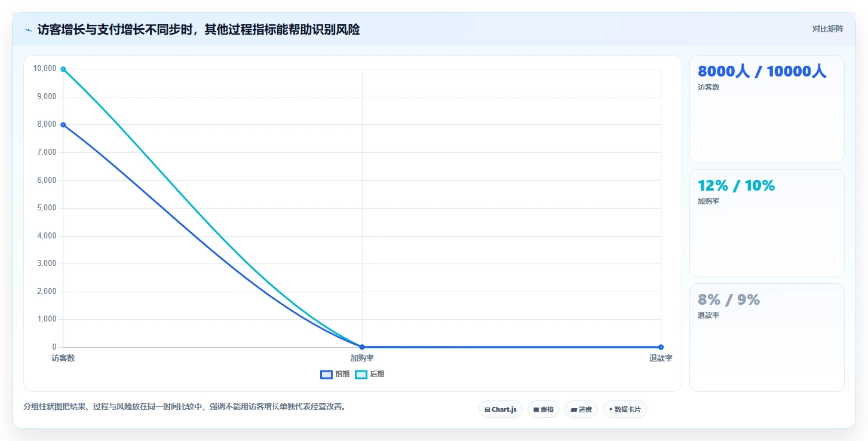Click the 1,000 y-axis tick label

click(x=47, y=319)
